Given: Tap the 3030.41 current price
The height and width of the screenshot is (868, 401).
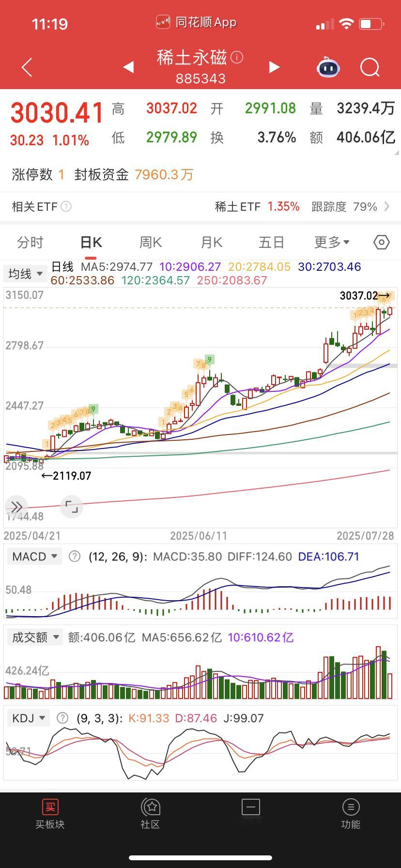Looking at the screenshot, I should (57, 113).
